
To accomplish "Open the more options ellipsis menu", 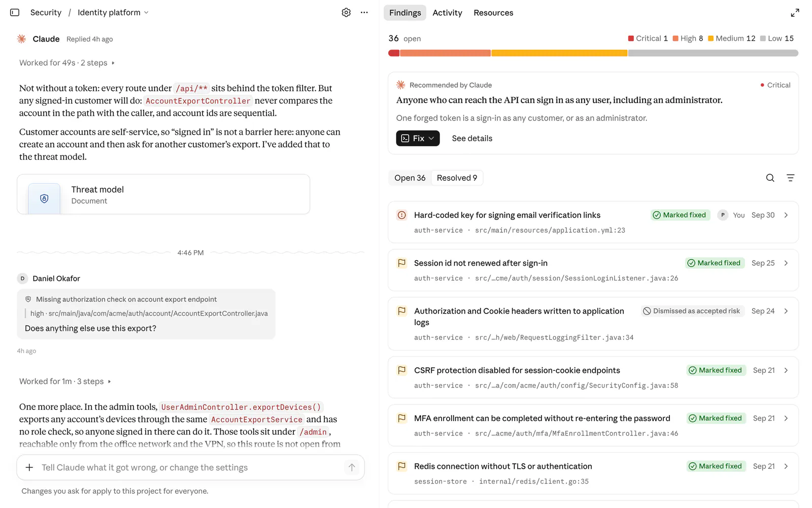I will pyautogui.click(x=364, y=12).
